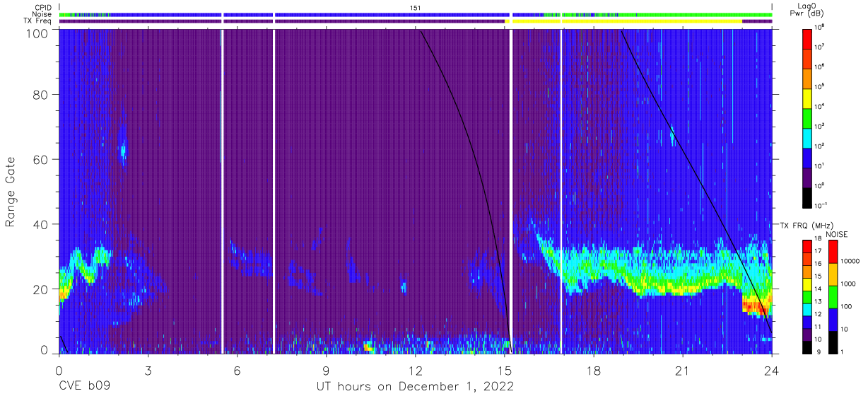Click the '14' label on TX FRQ scale

click(819, 290)
